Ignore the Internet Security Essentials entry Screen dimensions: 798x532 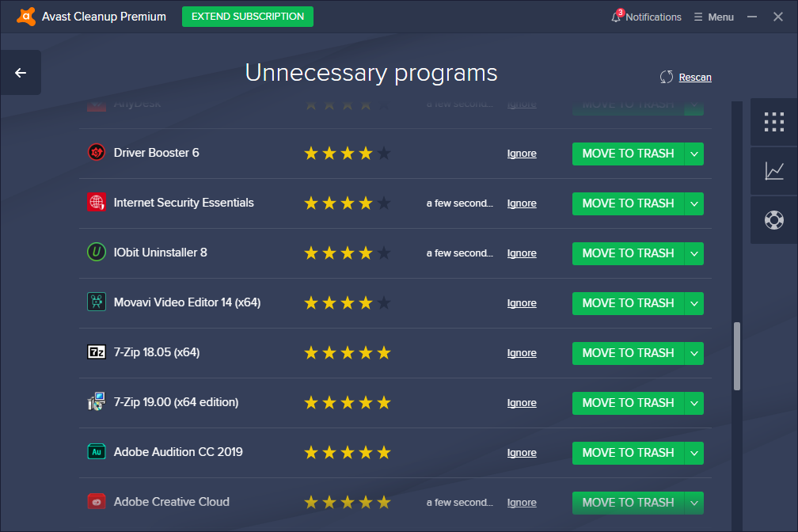pos(522,203)
